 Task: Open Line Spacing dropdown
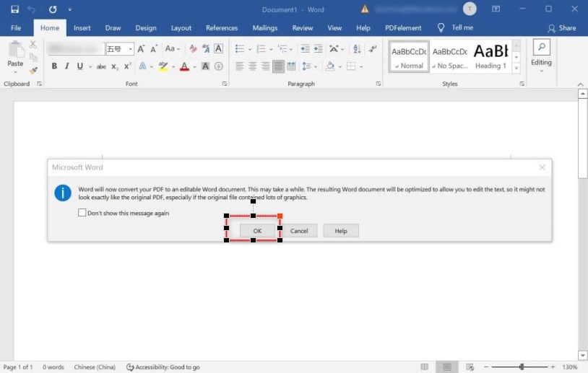[x=310, y=66]
